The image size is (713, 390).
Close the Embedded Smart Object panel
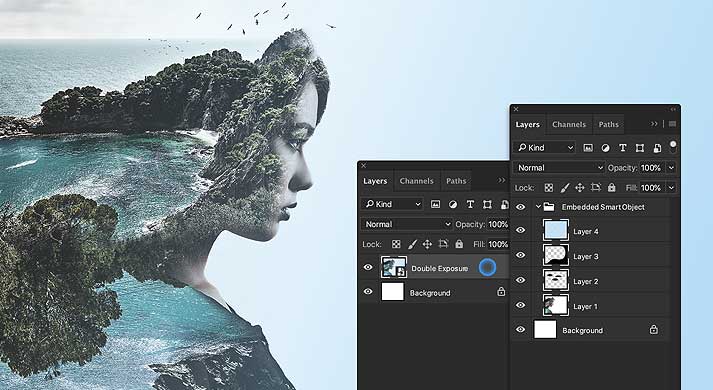[x=516, y=109]
